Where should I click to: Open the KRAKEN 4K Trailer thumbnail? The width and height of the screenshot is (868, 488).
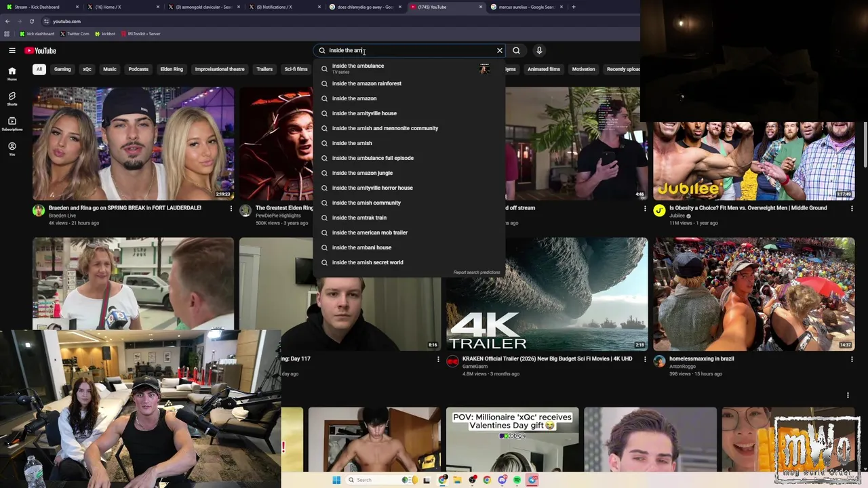[x=547, y=294]
